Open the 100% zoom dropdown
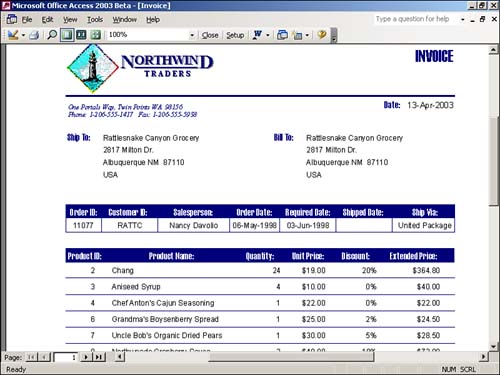The width and height of the screenshot is (500, 375). (x=192, y=35)
